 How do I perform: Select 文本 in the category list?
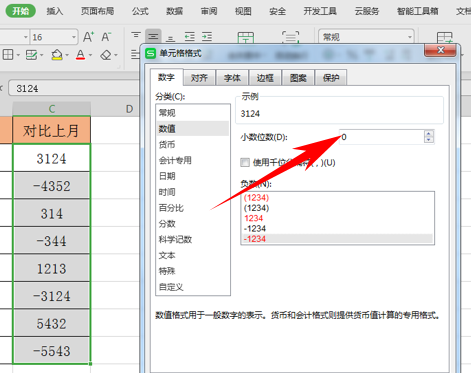193,255
